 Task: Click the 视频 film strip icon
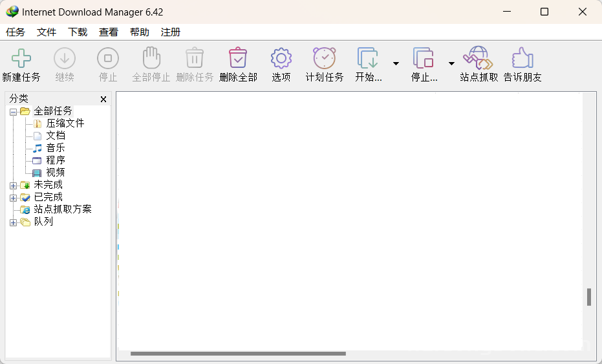(37, 173)
